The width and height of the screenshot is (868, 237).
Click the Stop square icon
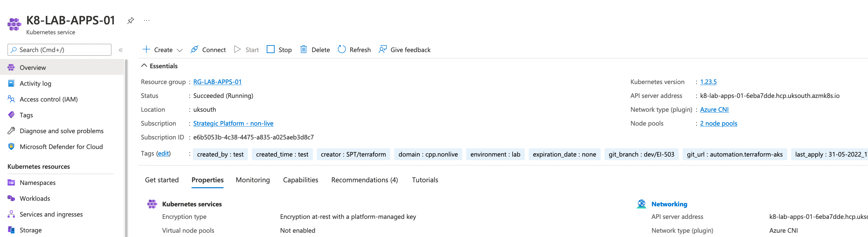(x=271, y=49)
